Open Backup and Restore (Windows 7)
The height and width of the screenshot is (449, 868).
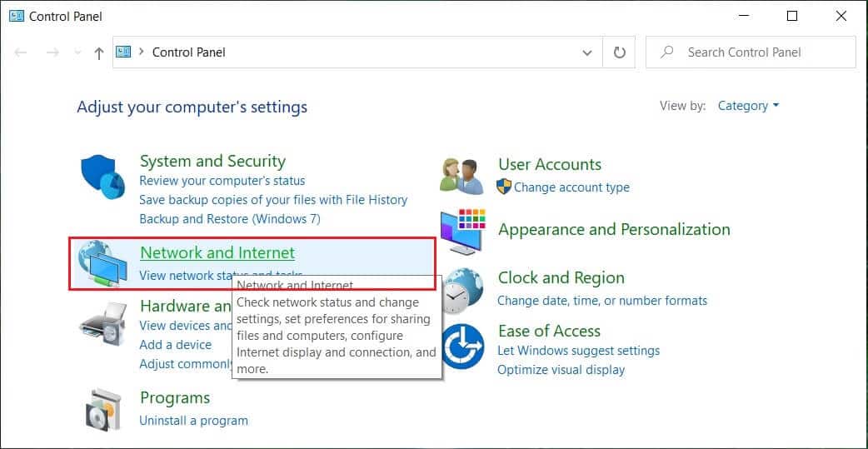tap(229, 219)
